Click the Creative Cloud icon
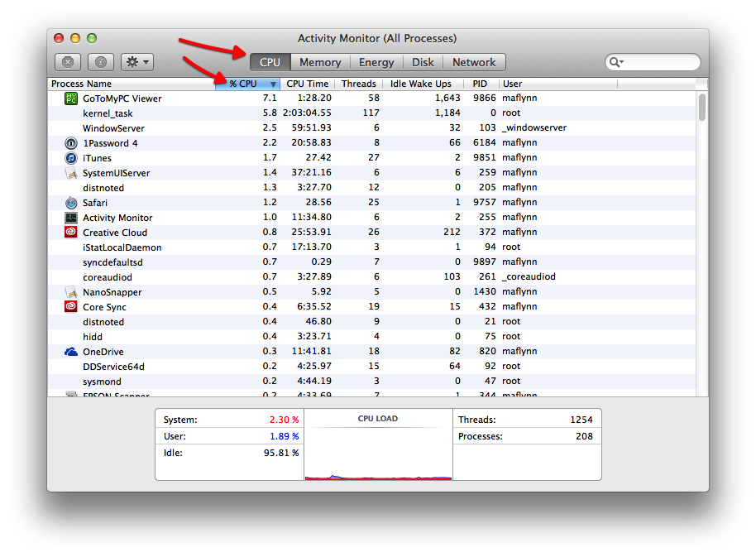756x557 pixels. tap(71, 233)
